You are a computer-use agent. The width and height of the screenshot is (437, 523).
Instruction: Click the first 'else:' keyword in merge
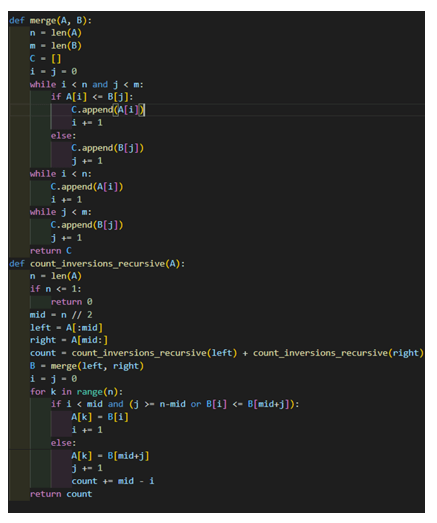point(63,136)
